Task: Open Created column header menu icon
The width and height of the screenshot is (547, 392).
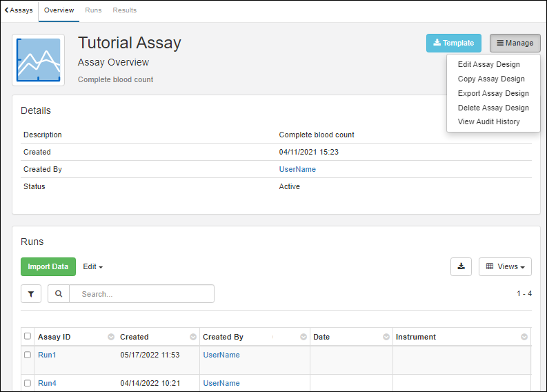Action: click(x=193, y=337)
